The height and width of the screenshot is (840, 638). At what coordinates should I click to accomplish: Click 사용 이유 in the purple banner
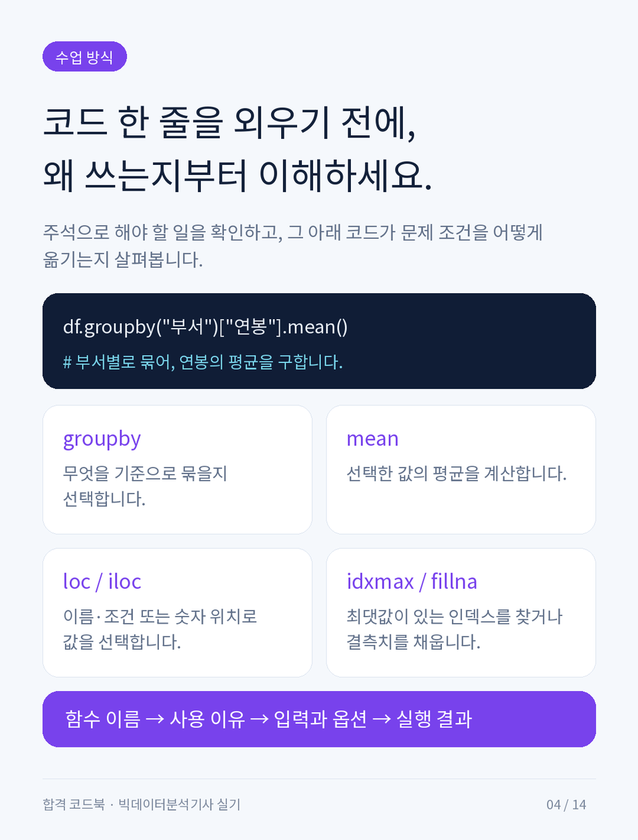coord(207,719)
